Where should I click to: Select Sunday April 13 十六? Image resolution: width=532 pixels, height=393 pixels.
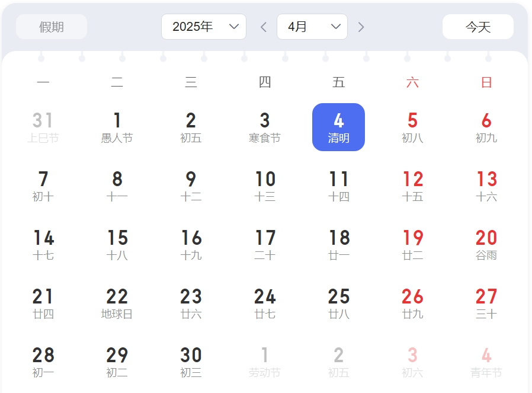coord(486,186)
